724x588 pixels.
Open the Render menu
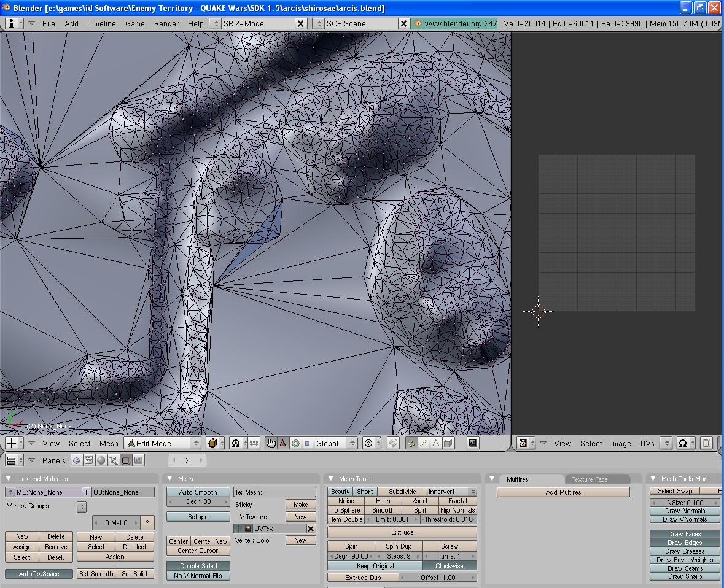166,23
